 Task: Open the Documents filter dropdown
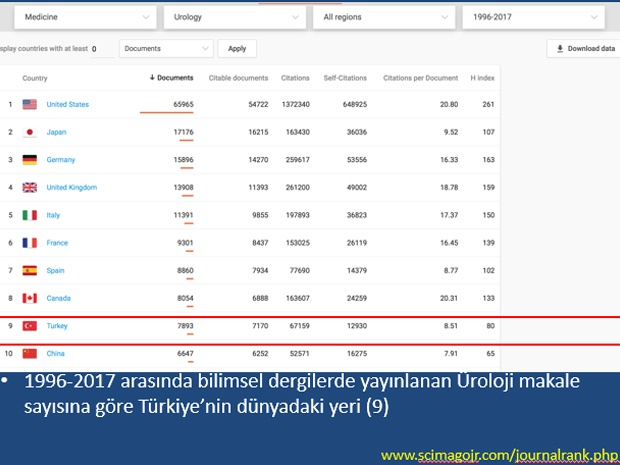pyautogui.click(x=166, y=48)
